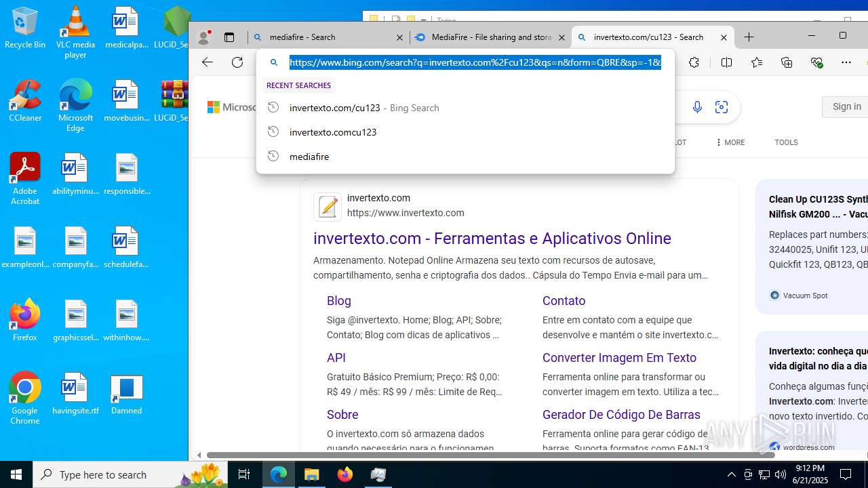Launch VLC media player shortcut

click(x=75, y=33)
